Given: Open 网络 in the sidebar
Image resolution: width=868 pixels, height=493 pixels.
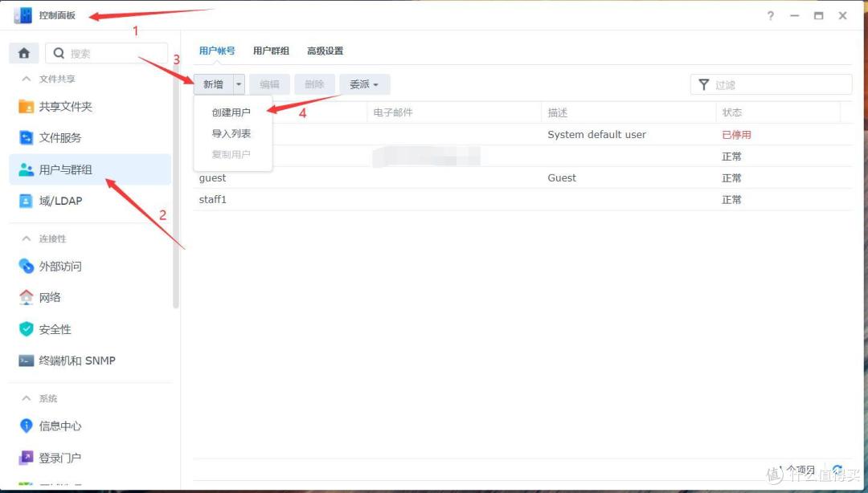Looking at the screenshot, I should pyautogui.click(x=90, y=297).
